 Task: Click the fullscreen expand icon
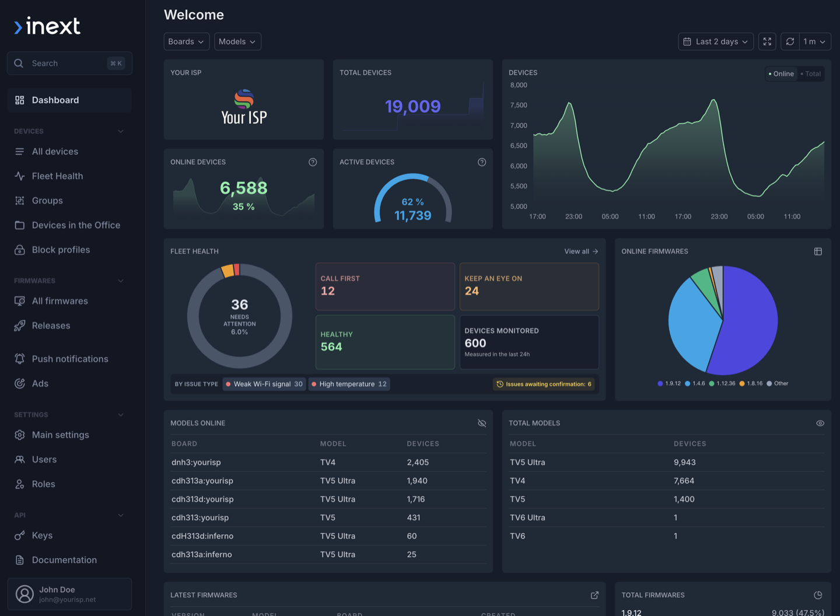767,41
